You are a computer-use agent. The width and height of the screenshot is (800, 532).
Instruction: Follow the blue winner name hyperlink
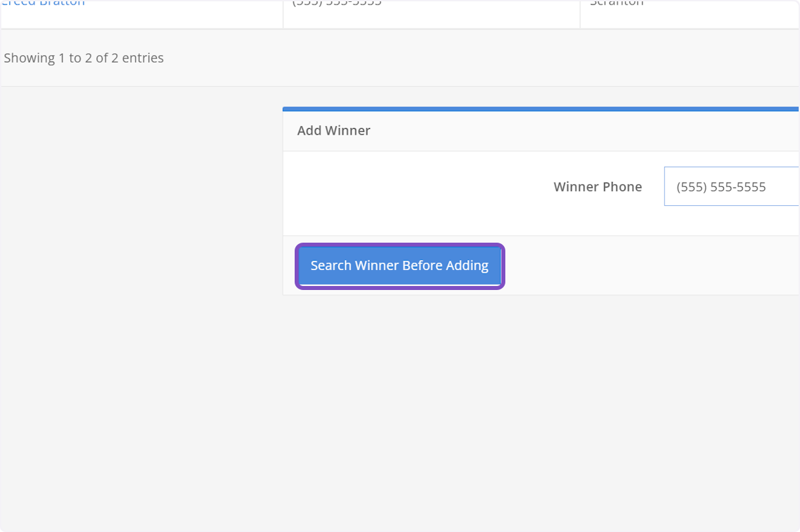(x=43, y=4)
